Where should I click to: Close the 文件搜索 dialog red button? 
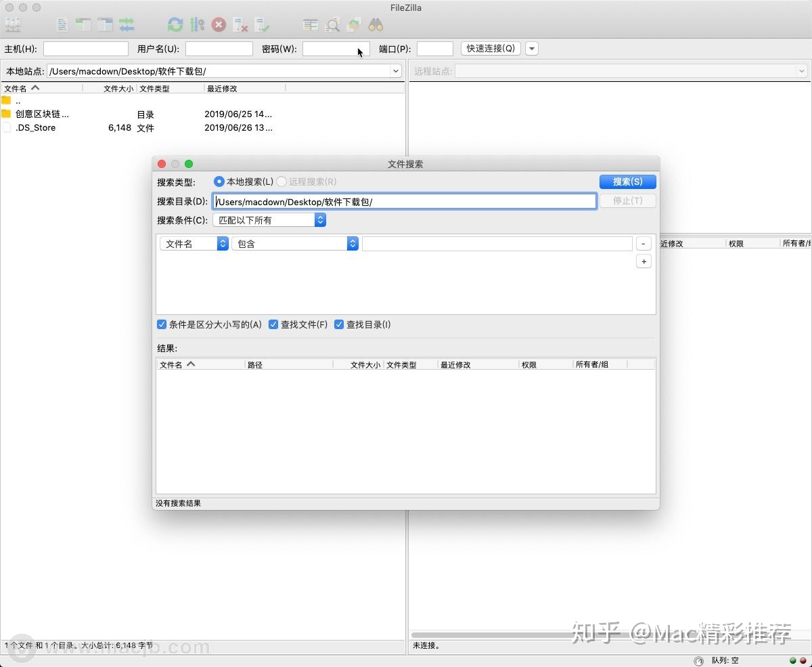click(x=162, y=164)
